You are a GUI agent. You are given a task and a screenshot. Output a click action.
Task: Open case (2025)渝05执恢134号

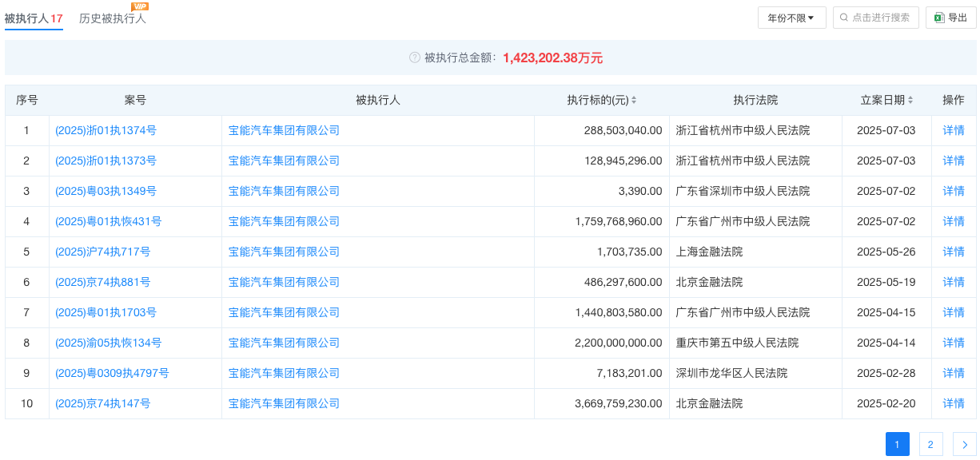tap(109, 343)
